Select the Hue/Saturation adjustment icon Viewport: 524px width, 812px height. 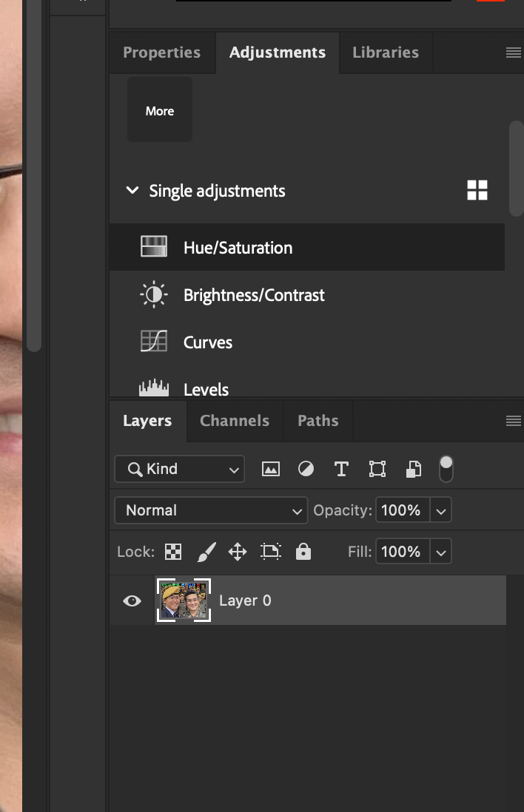(x=154, y=246)
